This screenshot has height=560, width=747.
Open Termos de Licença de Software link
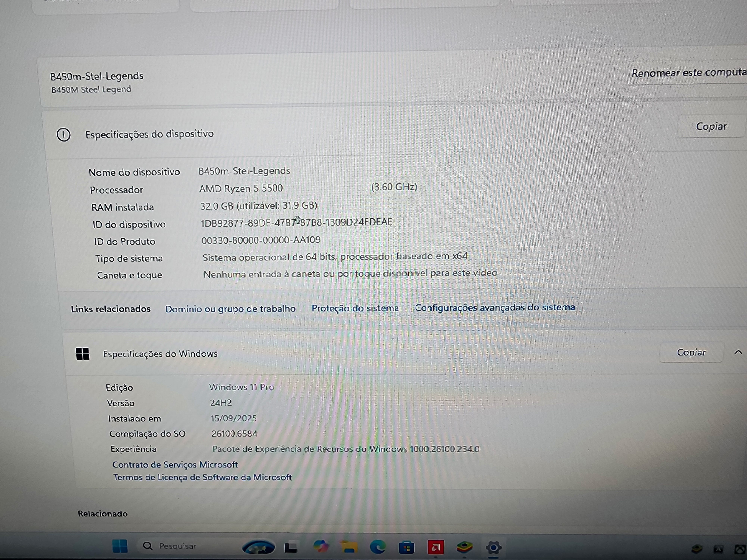point(202,477)
